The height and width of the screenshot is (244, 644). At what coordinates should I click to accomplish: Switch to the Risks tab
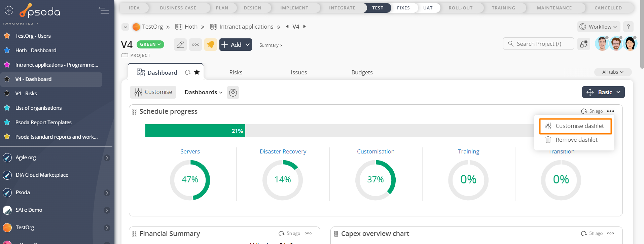236,72
